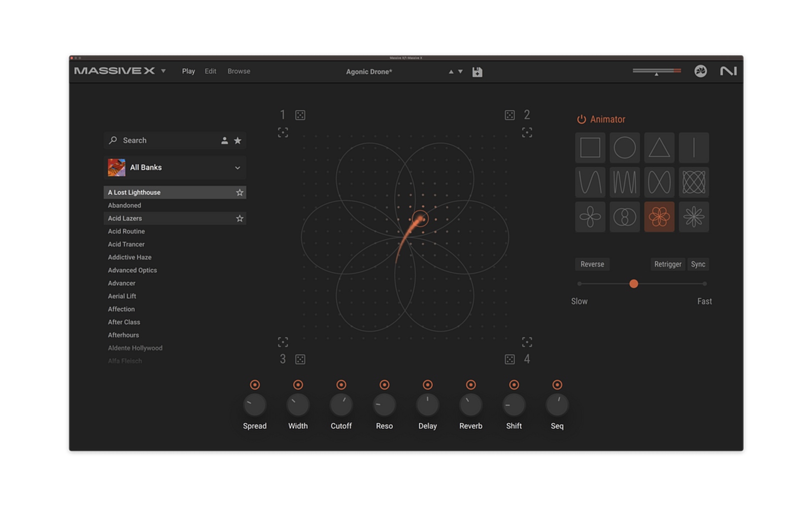This screenshot has width=812, height=508.
Task: Load previous preset with up arrow
Action: [x=451, y=72]
